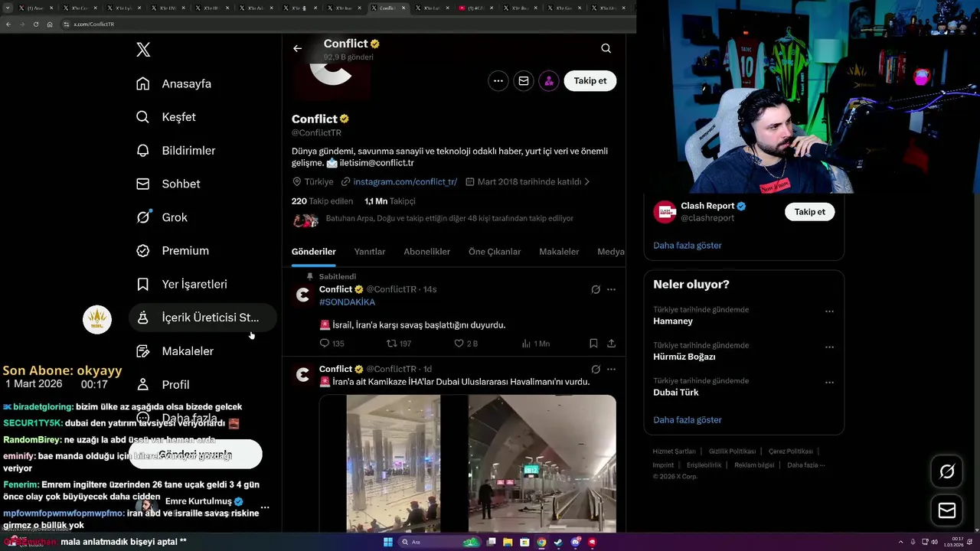Share the pinned Conflict post
The height and width of the screenshot is (551, 980).
[611, 344]
